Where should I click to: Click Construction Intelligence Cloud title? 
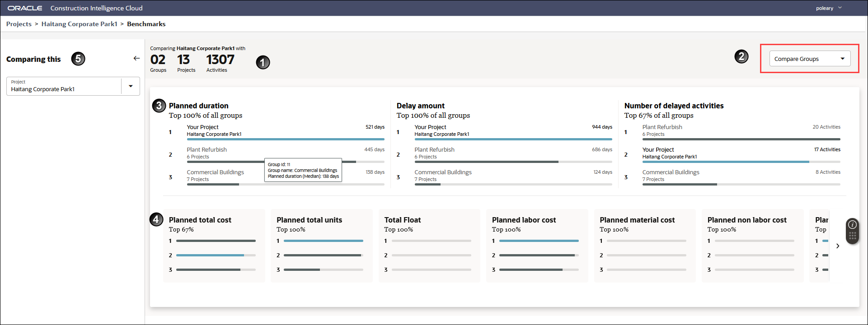pos(97,8)
